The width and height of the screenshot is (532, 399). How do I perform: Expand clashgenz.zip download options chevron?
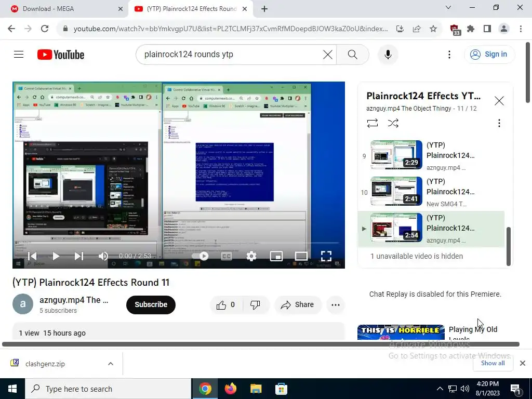[x=111, y=364]
